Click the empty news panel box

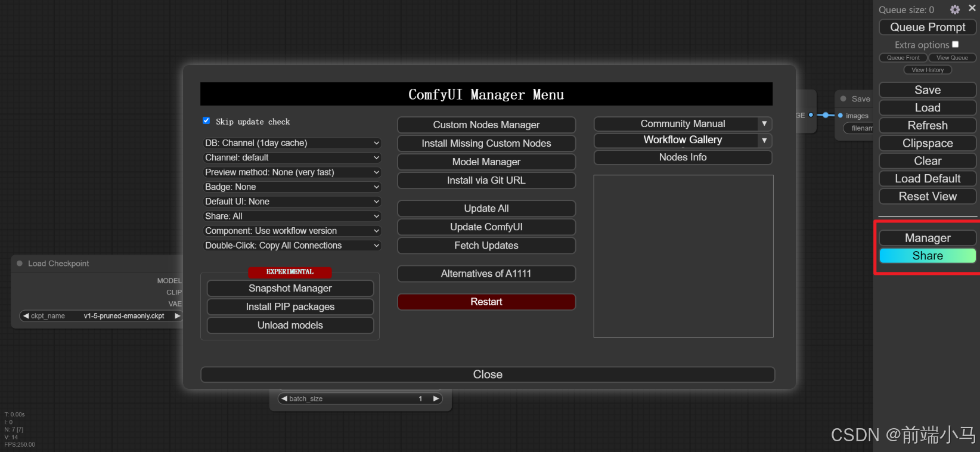[683, 256]
